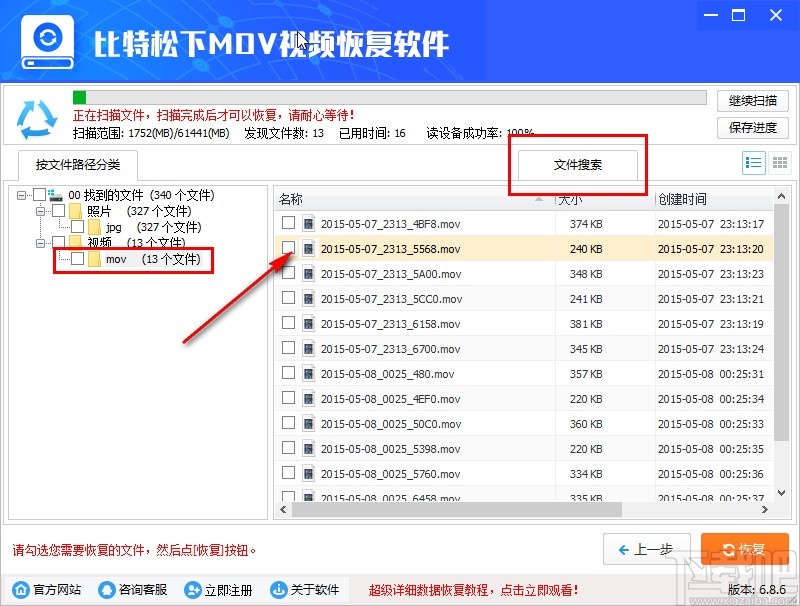
Task: Select file name 2015-05-08_0025_4EF0.mov
Action: coord(390,399)
